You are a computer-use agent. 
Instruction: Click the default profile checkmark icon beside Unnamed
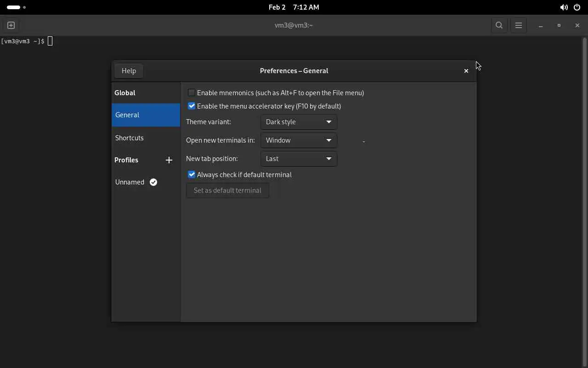pos(153,182)
